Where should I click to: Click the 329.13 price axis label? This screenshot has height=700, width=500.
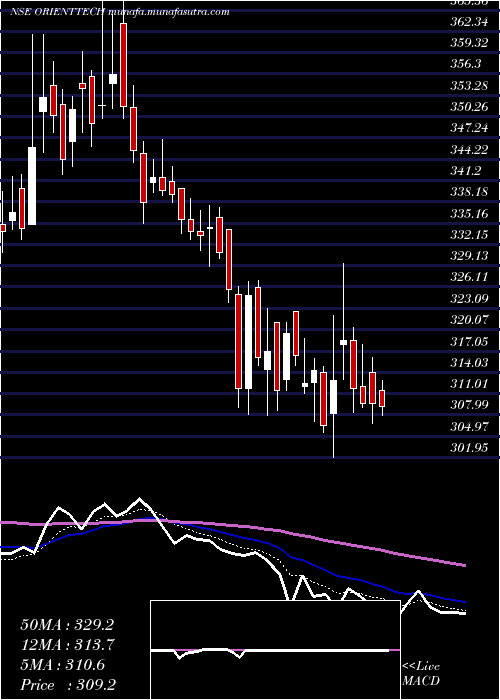click(x=468, y=256)
